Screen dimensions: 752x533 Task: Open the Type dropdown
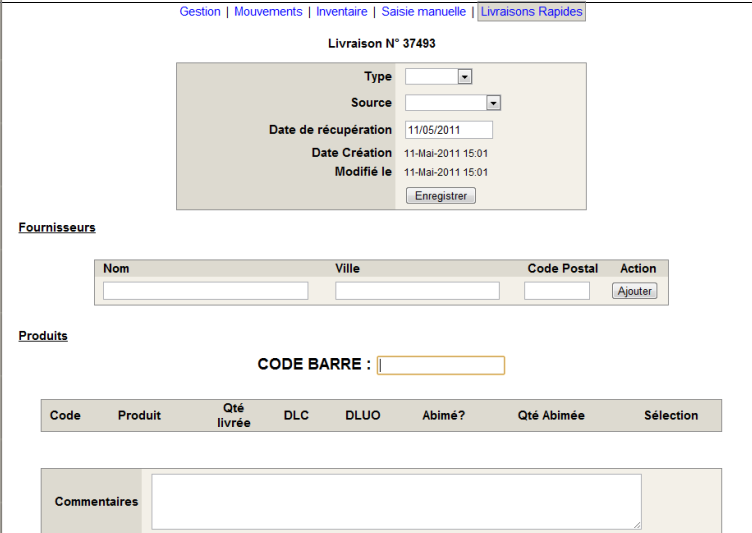point(438,77)
